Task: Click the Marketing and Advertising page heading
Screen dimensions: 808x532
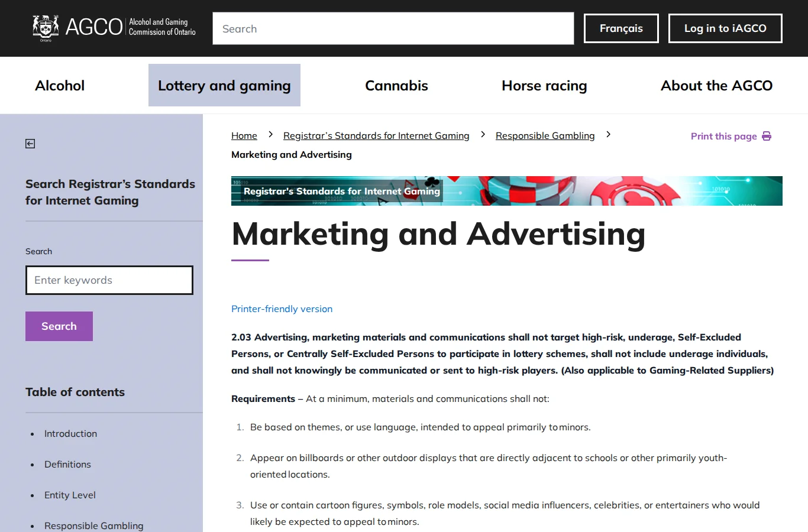Action: click(438, 233)
